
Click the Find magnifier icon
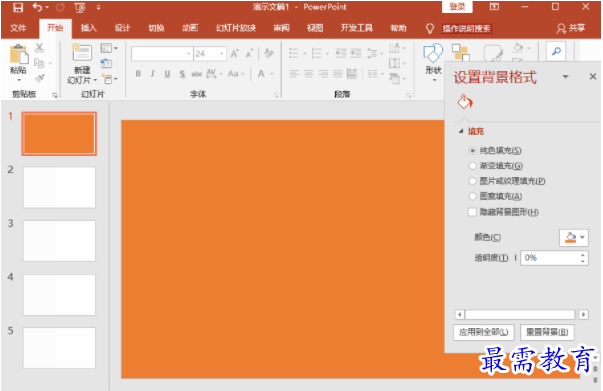(x=556, y=51)
